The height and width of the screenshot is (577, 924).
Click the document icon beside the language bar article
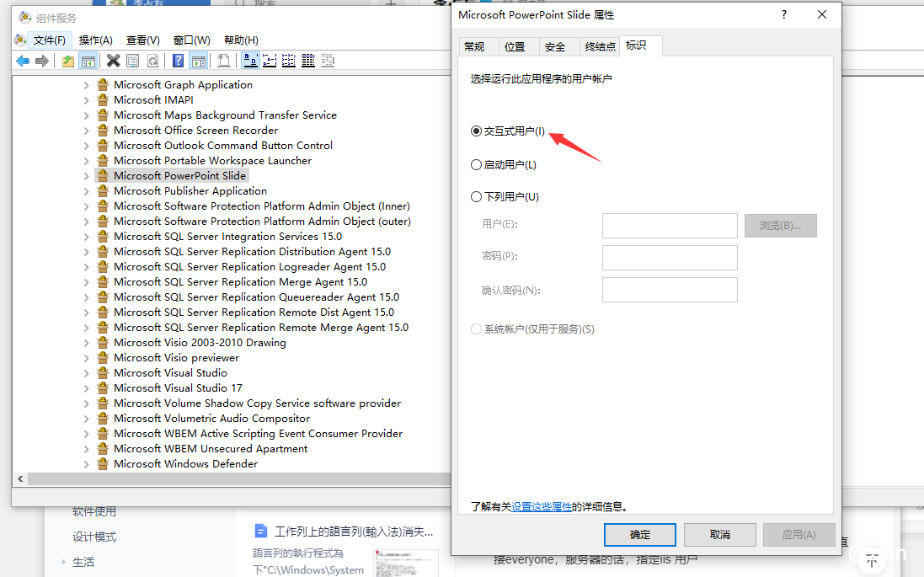(260, 531)
